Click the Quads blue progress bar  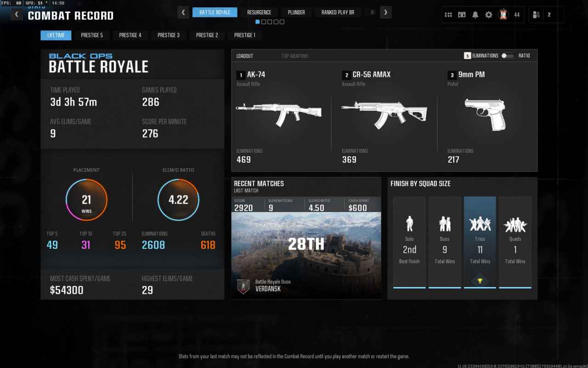pos(515,287)
